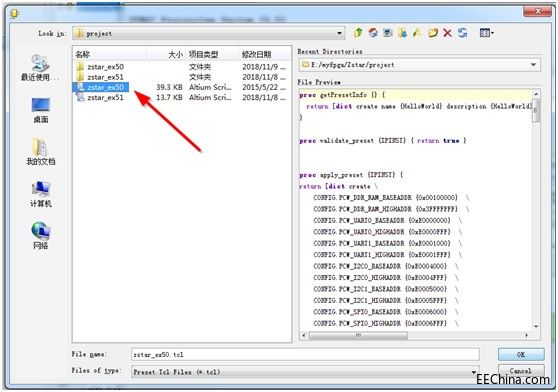
Task: Delete selected file with red X icon
Action: 447,33
